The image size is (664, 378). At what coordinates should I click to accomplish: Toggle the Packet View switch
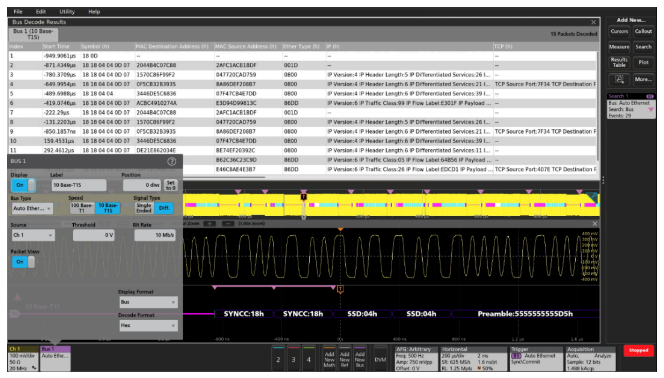(23, 262)
